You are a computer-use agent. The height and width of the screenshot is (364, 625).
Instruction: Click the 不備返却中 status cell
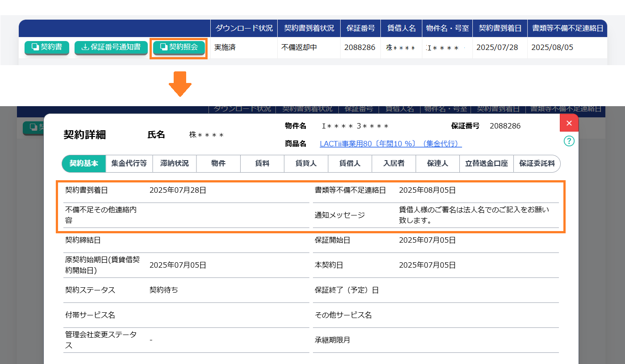pyautogui.click(x=299, y=47)
